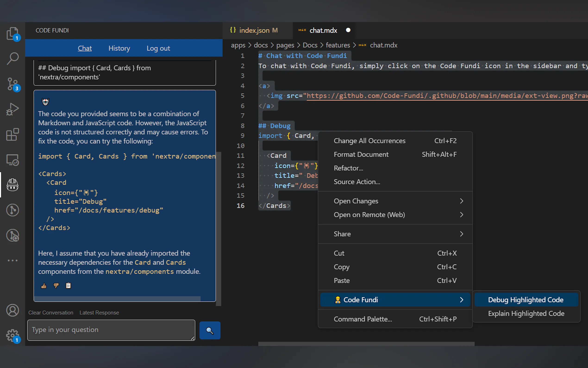This screenshot has width=588, height=368.
Task: Expand the Open Changes submenu
Action: click(395, 201)
